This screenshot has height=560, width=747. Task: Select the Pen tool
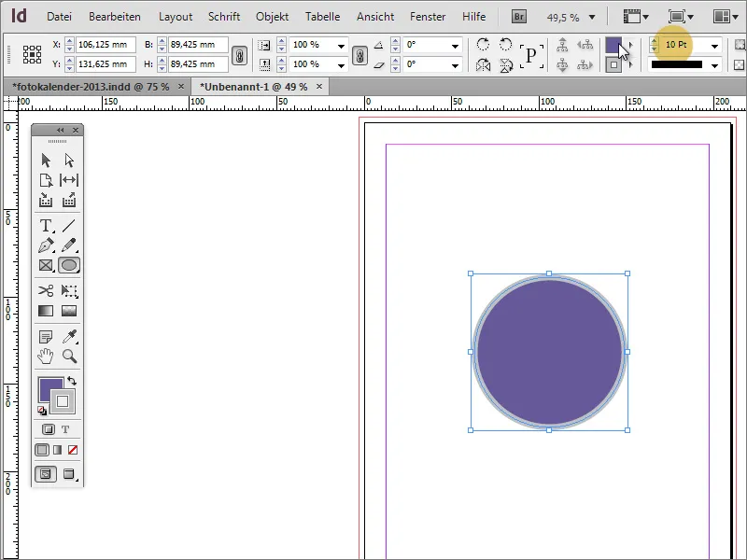pyautogui.click(x=46, y=245)
